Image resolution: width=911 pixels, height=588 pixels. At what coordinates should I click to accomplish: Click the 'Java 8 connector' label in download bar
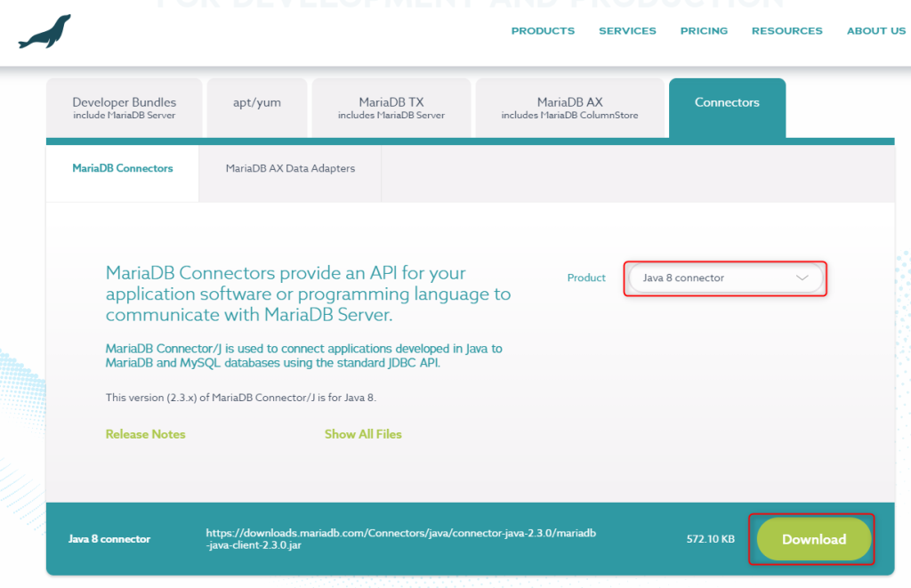(109, 539)
